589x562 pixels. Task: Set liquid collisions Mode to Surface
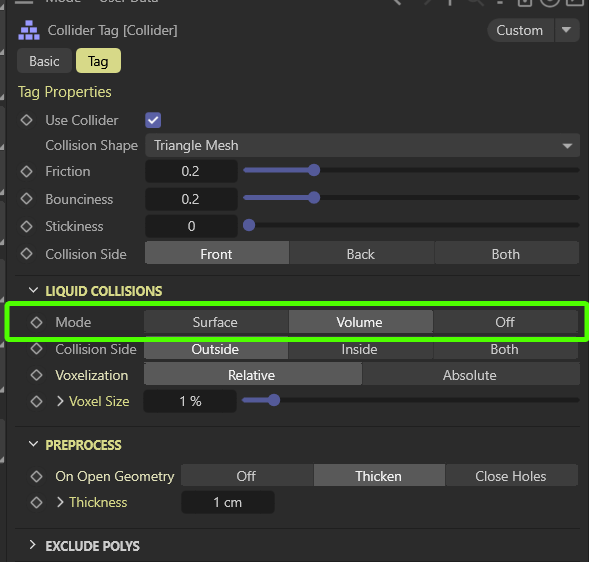[216, 322]
